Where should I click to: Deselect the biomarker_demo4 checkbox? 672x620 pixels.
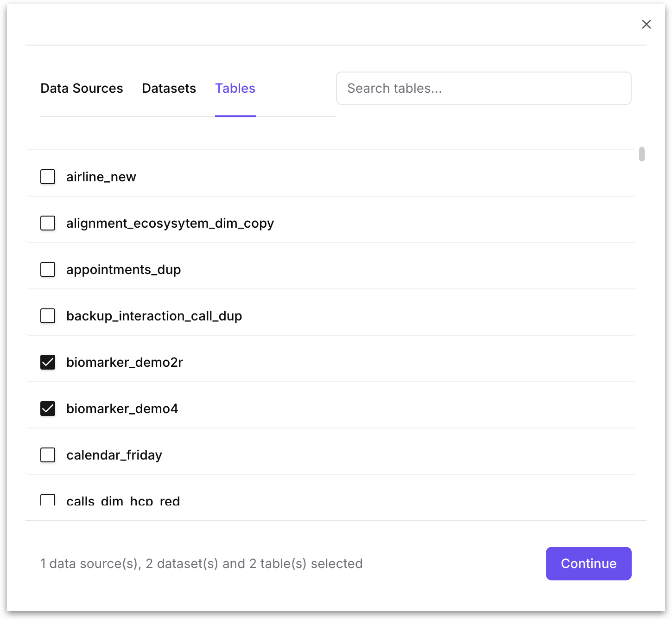(48, 409)
